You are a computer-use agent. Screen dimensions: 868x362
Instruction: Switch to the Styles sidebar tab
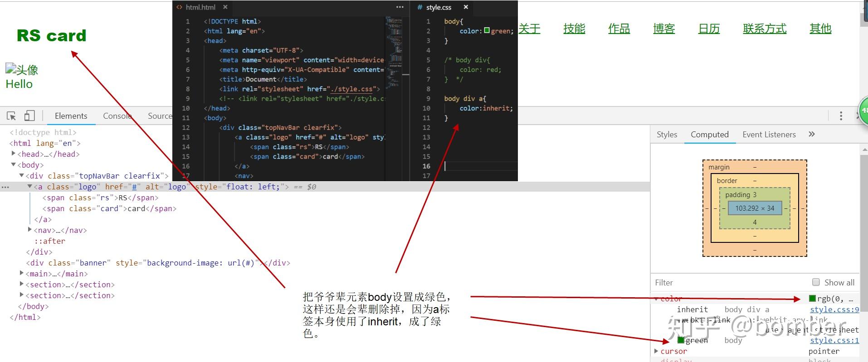(667, 135)
